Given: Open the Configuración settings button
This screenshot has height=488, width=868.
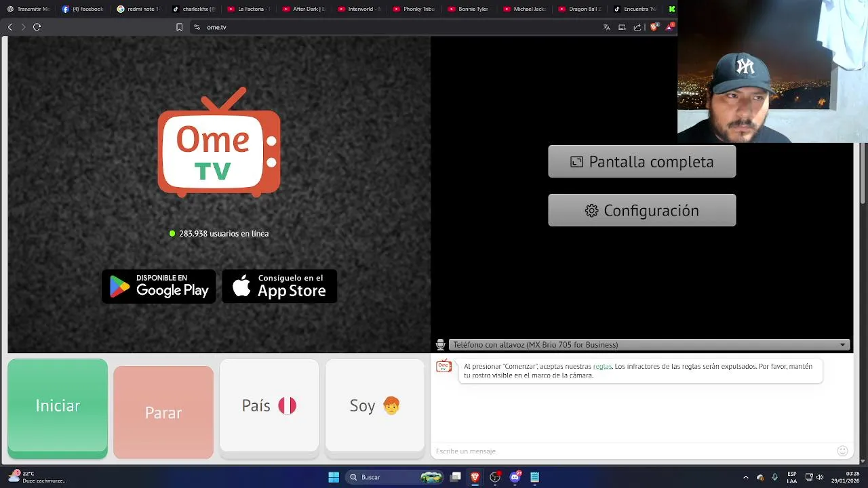Looking at the screenshot, I should tap(642, 210).
